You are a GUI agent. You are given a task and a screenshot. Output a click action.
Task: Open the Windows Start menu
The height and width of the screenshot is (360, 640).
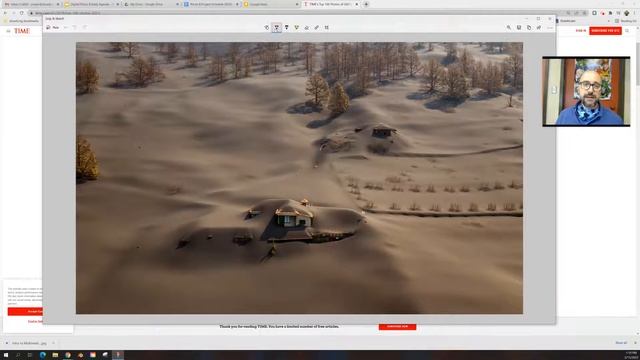pyautogui.click(x=6, y=355)
